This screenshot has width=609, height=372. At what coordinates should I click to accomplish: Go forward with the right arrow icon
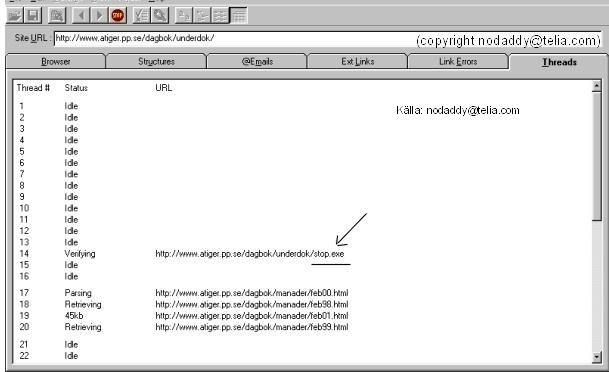click(99, 16)
